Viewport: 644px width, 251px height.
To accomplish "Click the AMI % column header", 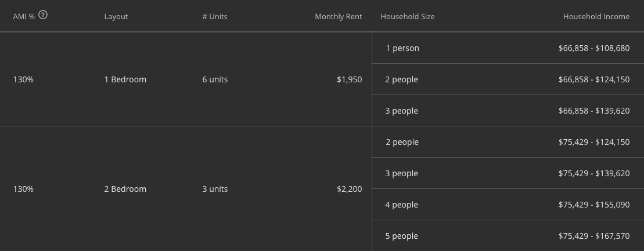I will coord(24,17).
